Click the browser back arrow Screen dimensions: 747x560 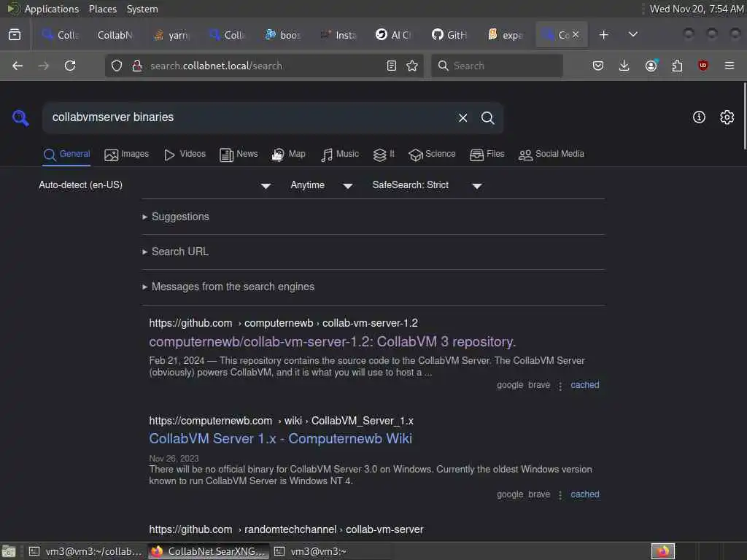click(x=18, y=66)
